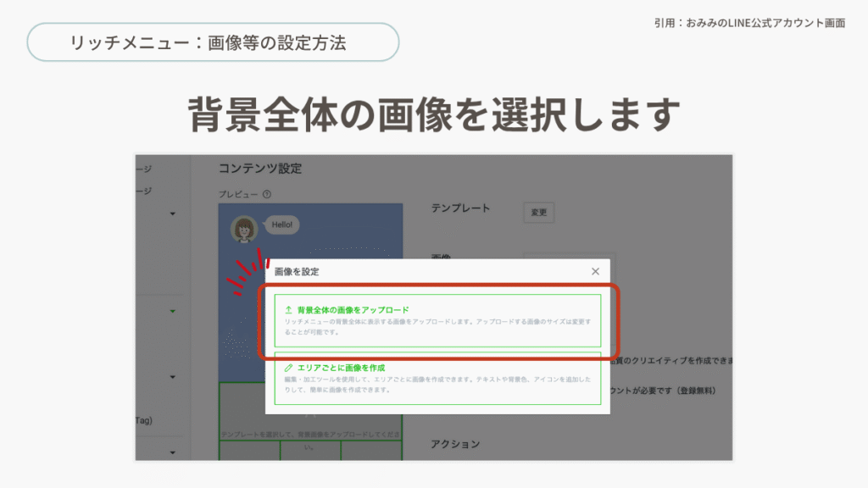Click the Hello! speech bubble
This screenshot has height=488, width=868.
pyautogui.click(x=282, y=225)
